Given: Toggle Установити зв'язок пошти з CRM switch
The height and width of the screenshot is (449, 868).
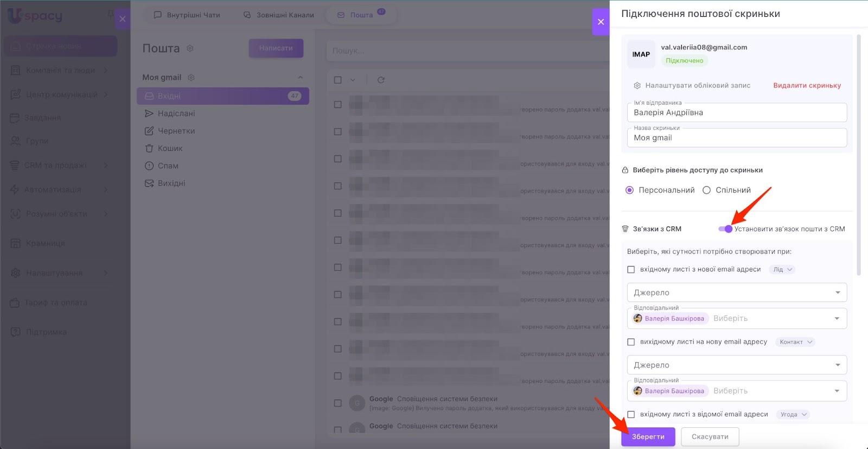Looking at the screenshot, I should [725, 229].
